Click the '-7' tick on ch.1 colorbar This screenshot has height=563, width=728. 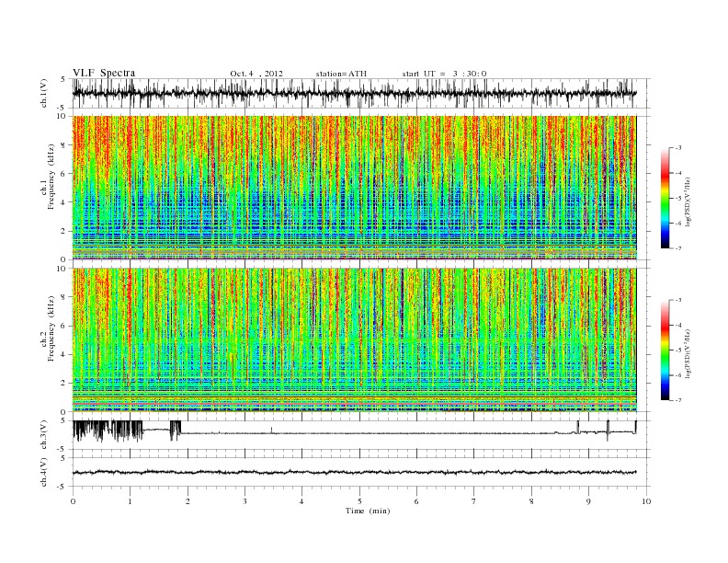[x=677, y=248]
